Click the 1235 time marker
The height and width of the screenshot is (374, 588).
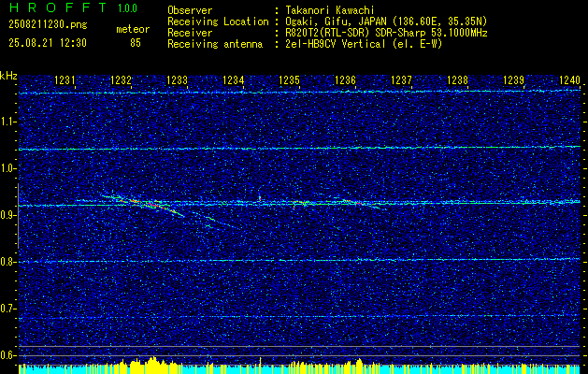point(290,80)
